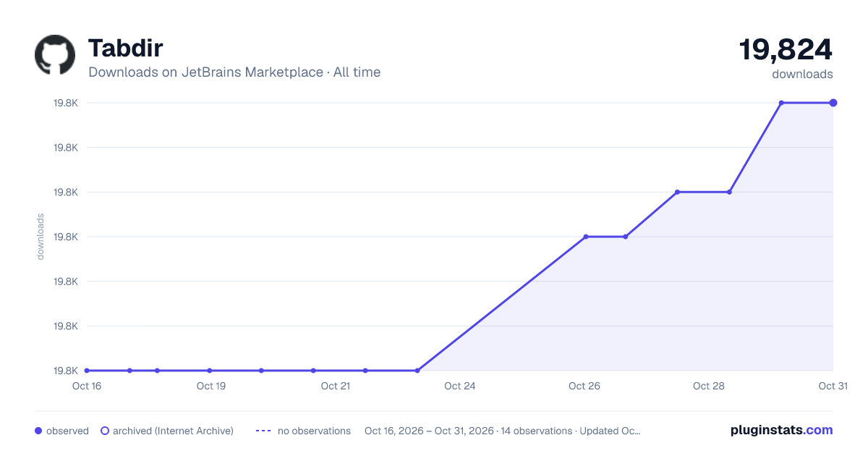Click the Oct 26 axis label
Viewport: 868px width, 456px height.
pos(584,386)
